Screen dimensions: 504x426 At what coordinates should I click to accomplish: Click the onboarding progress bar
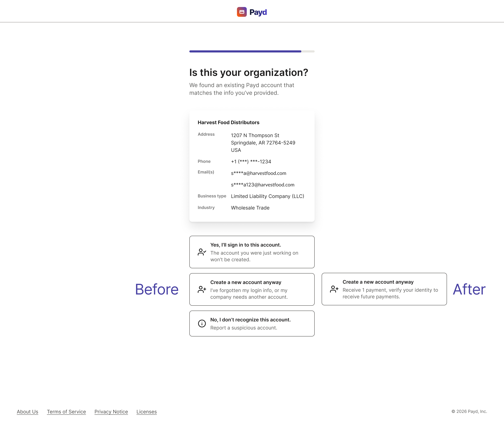click(252, 51)
